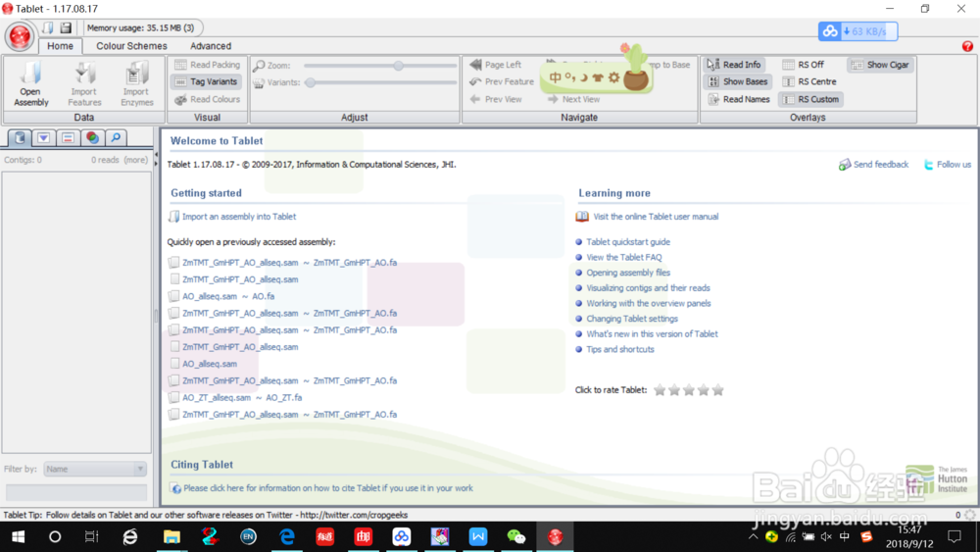
Task: Click the red Tablet application menu button
Action: pyautogui.click(x=20, y=36)
